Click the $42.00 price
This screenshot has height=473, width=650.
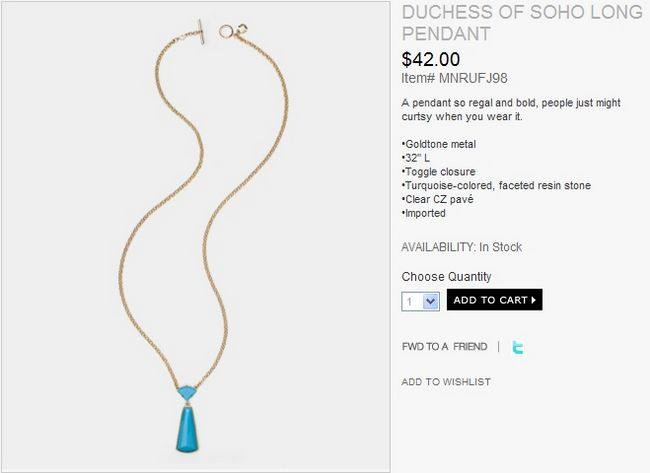click(x=431, y=59)
